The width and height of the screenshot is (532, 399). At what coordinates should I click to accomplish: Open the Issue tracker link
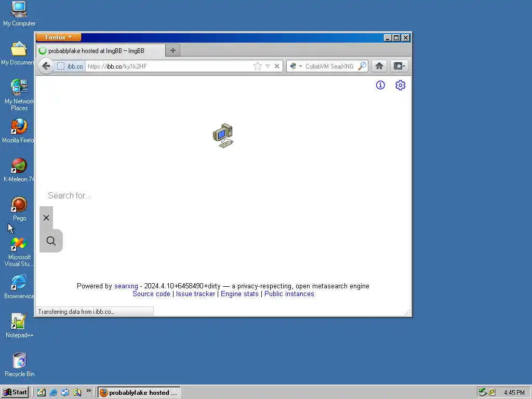coord(195,294)
